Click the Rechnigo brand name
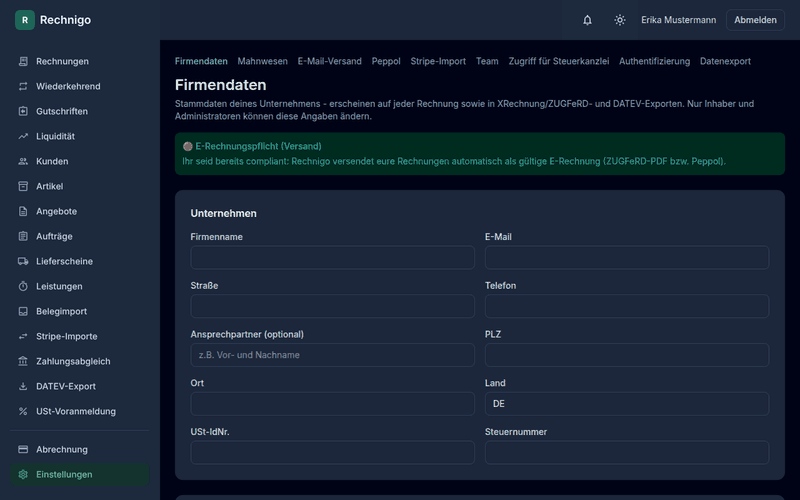This screenshot has width=800, height=500. (65, 20)
